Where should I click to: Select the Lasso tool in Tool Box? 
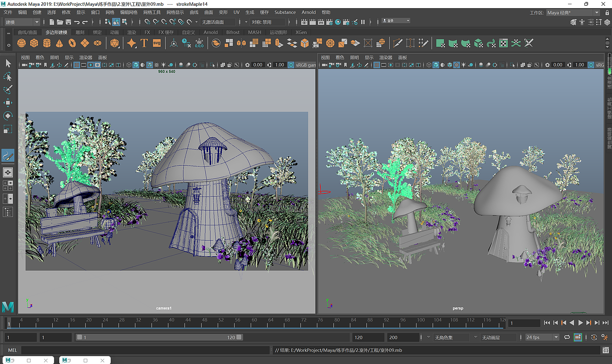pos(8,76)
